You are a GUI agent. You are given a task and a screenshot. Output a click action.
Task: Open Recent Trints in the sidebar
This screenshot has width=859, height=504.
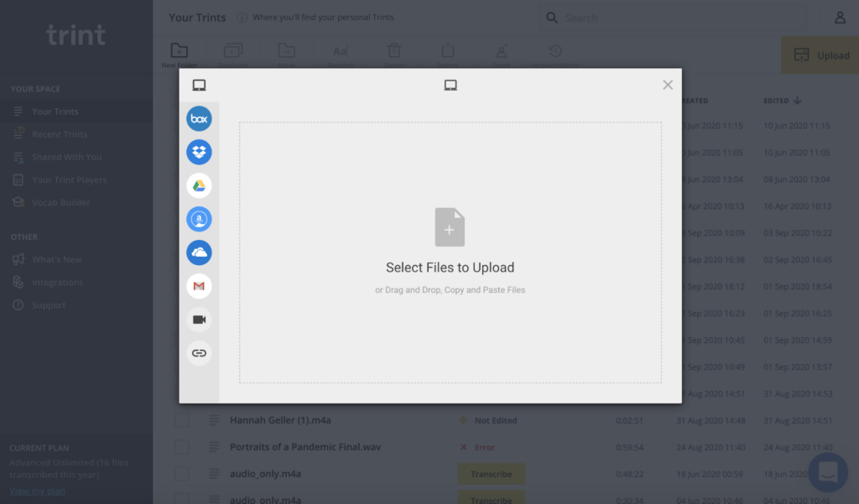pyautogui.click(x=59, y=133)
